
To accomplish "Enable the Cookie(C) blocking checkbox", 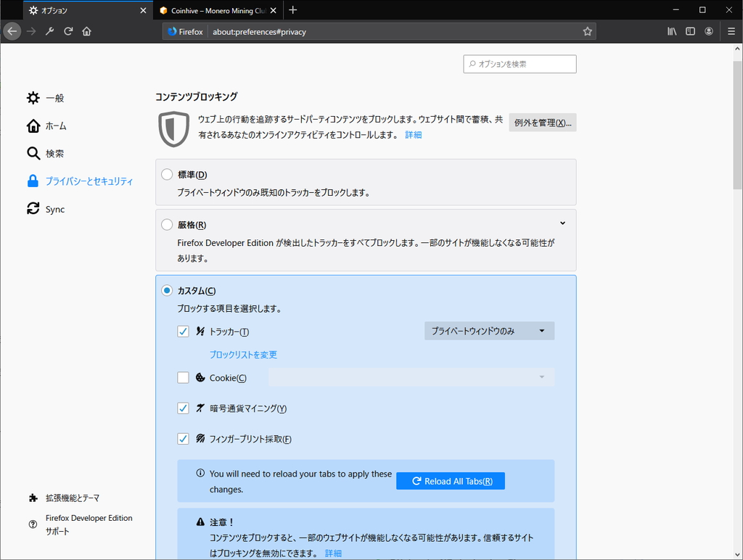I will (182, 377).
